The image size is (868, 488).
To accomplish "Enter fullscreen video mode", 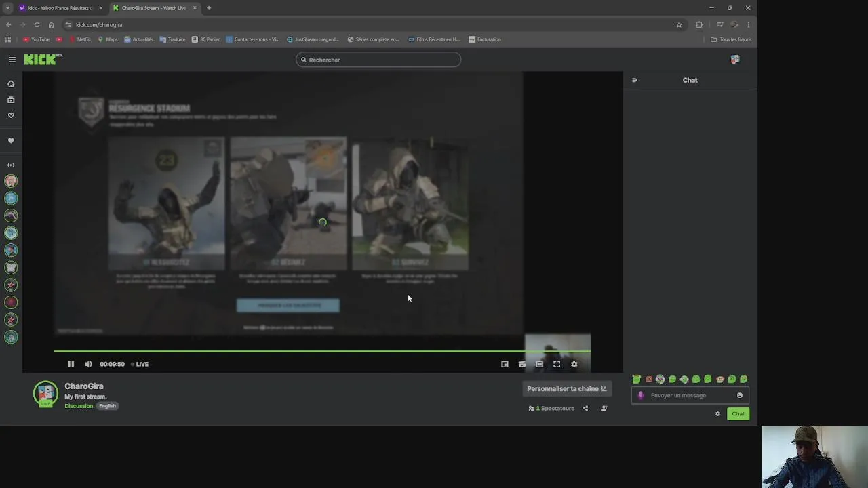I will pyautogui.click(x=557, y=364).
